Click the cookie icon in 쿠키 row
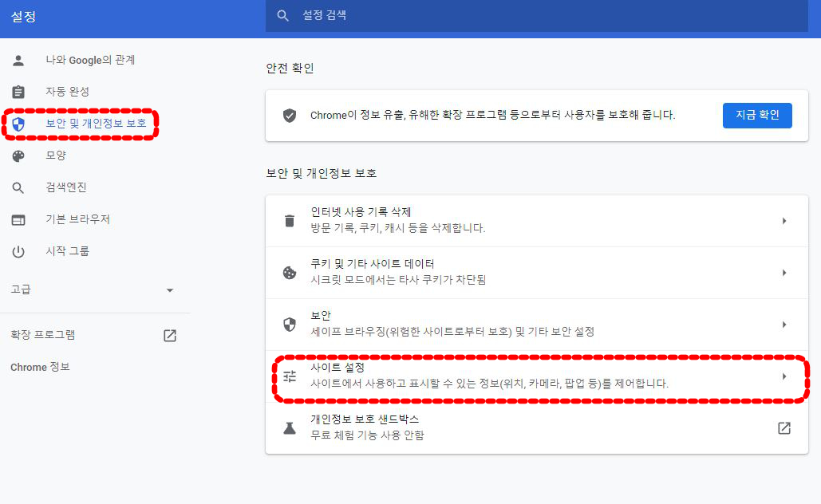Screen dimensions: 821x504 [x=290, y=273]
